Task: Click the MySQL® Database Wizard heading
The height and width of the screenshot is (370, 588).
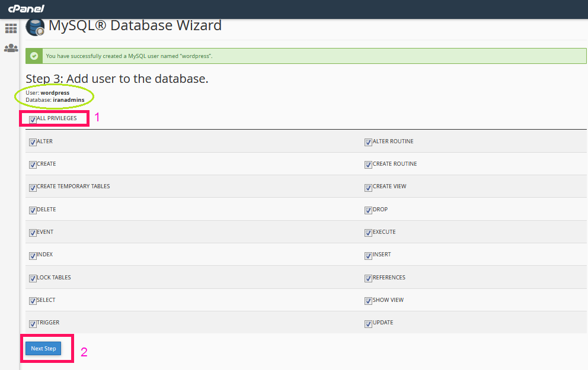Action: click(x=135, y=25)
